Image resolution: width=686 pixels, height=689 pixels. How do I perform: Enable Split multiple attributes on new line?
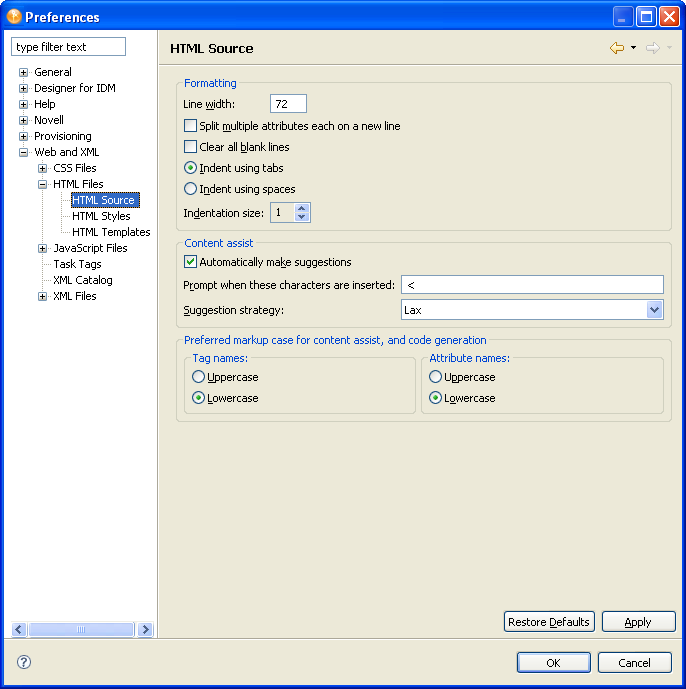[190, 126]
